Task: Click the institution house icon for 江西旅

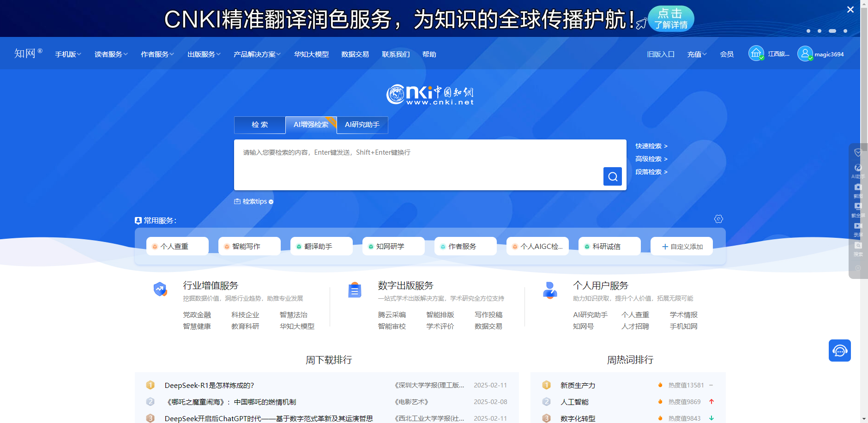Action: click(x=756, y=54)
